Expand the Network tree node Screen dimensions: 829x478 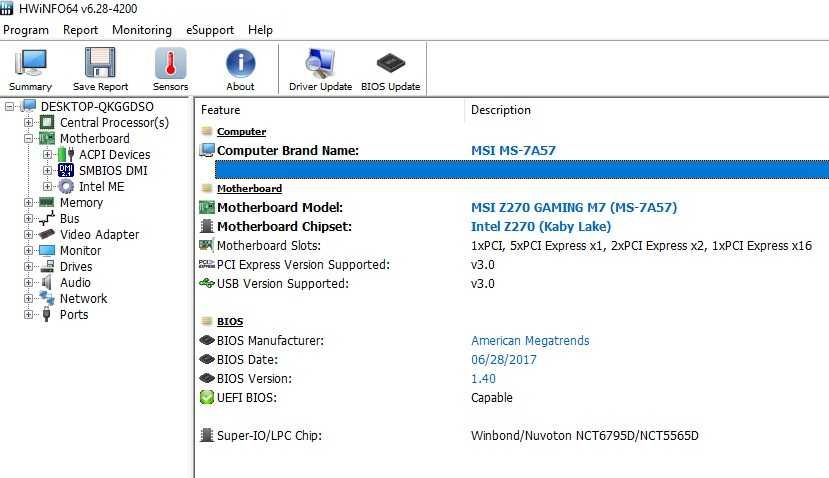(29, 298)
